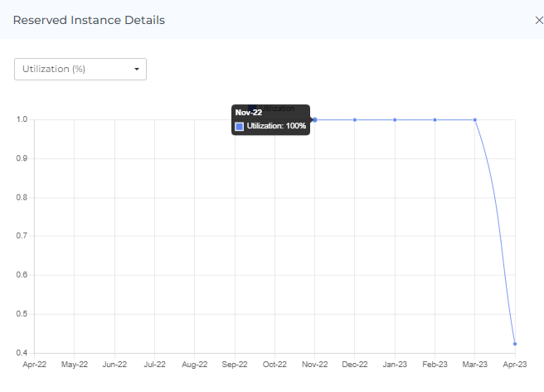Click the 0.4 y-axis label
The image size is (544, 392).
pos(22,353)
